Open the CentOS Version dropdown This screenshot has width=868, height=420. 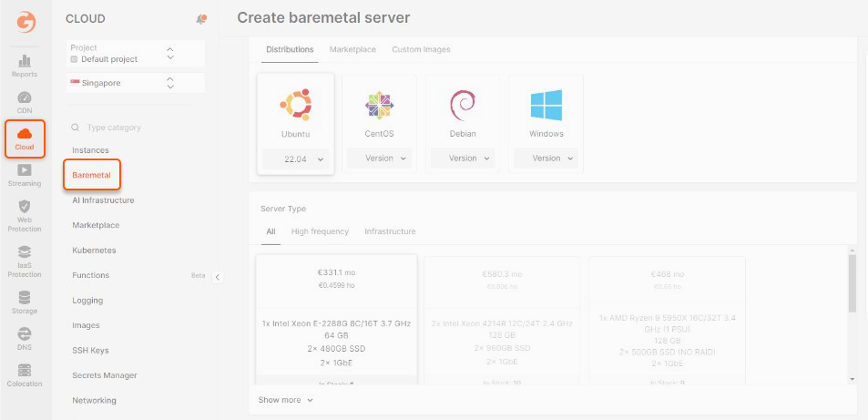click(x=379, y=159)
